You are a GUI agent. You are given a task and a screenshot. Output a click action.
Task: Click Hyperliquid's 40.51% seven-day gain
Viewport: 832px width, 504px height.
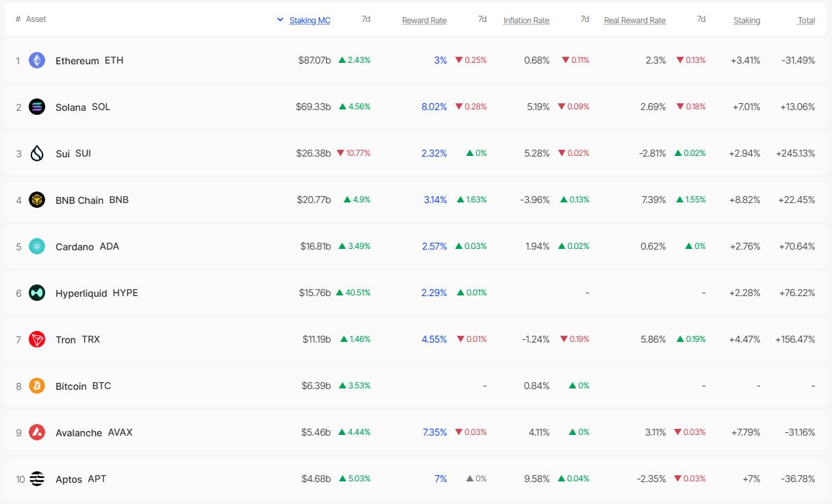pyautogui.click(x=353, y=293)
